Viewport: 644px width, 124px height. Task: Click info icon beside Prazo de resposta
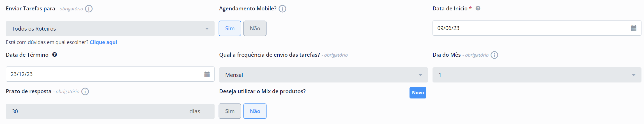click(85, 91)
